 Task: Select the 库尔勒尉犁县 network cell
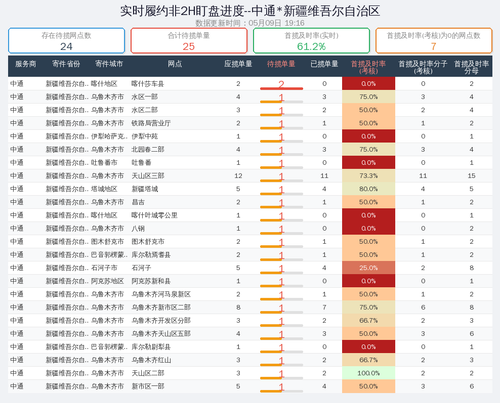[x=151, y=347]
